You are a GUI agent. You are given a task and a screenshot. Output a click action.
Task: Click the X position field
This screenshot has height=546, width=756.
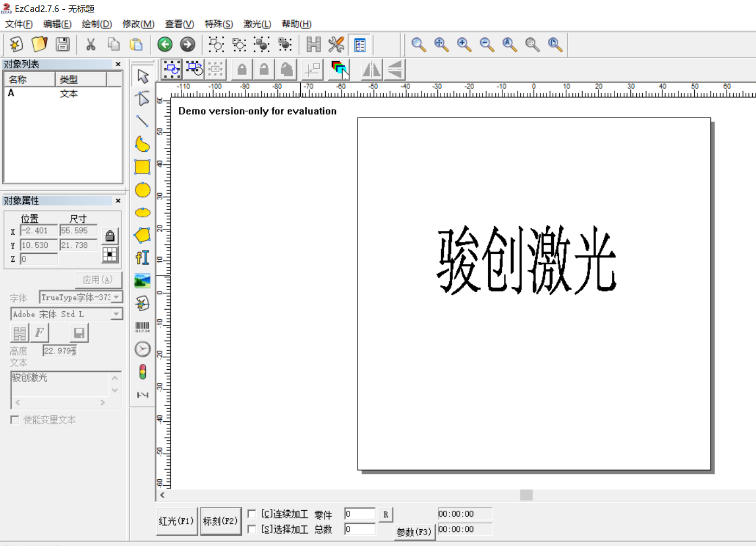[x=39, y=231]
